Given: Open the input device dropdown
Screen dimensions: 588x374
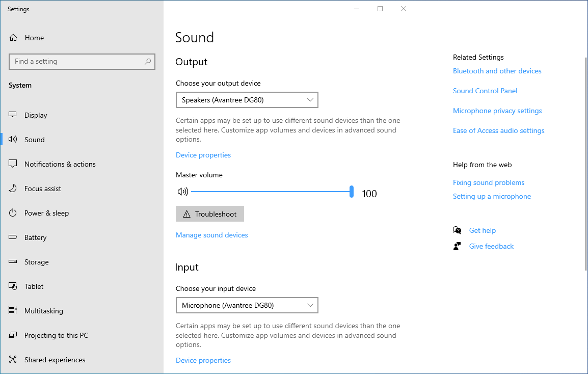Looking at the screenshot, I should (247, 305).
